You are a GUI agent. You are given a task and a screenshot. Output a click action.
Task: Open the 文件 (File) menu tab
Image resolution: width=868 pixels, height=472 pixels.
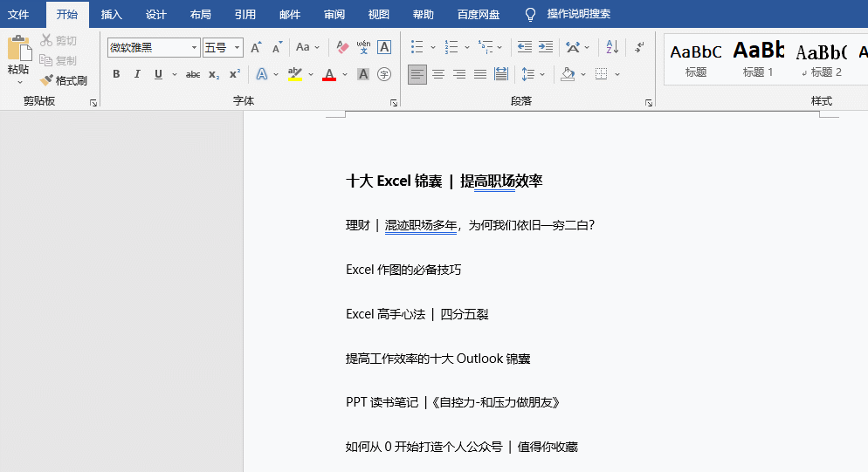click(x=18, y=14)
